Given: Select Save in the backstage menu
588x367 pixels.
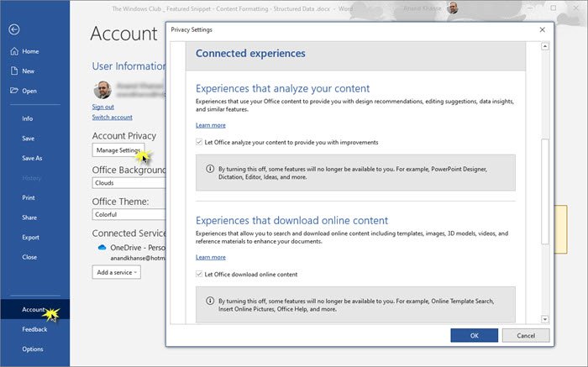Looking at the screenshot, I should coord(28,139).
